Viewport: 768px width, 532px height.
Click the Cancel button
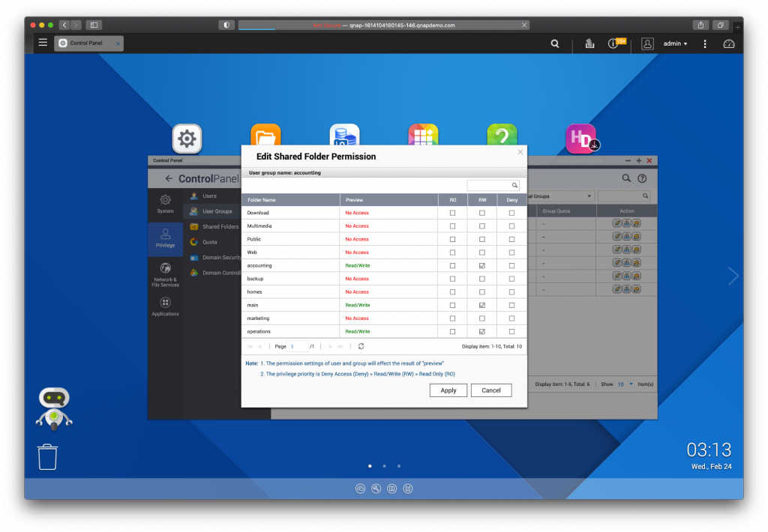click(490, 390)
